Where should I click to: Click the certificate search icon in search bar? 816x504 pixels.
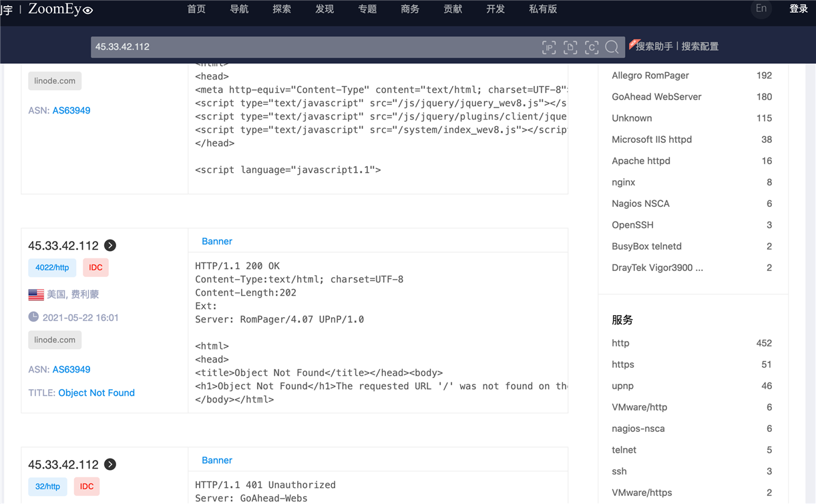[x=592, y=47]
